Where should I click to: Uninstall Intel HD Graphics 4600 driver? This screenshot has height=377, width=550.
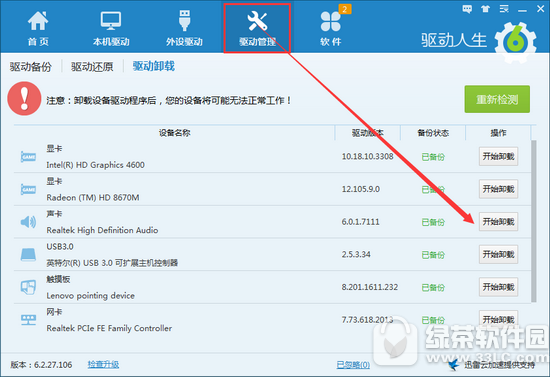pyautogui.click(x=498, y=156)
